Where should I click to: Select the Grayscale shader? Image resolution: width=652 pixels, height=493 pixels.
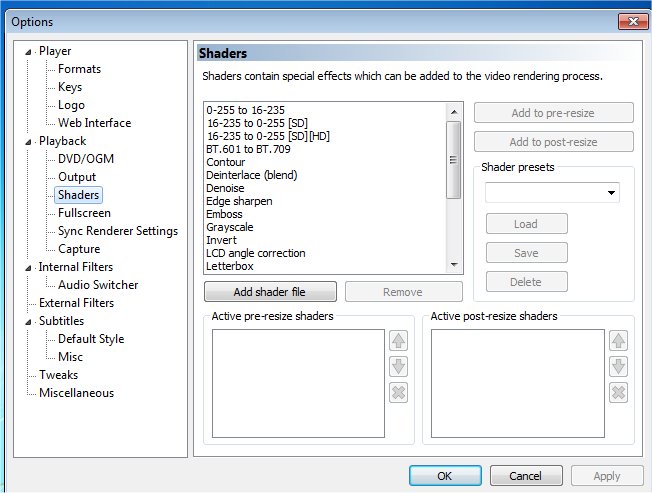230,227
